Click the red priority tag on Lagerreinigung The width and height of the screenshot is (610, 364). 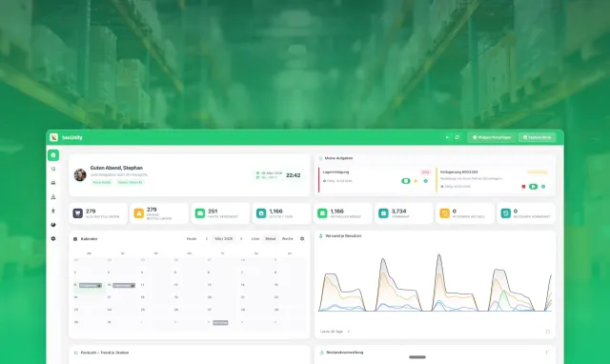pyautogui.click(x=425, y=172)
